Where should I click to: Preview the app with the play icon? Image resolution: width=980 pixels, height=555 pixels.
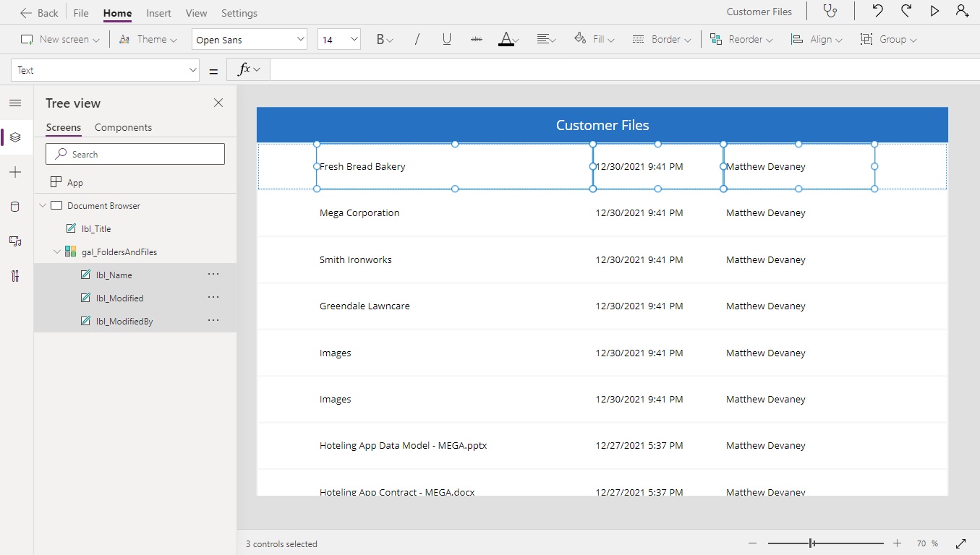(934, 11)
